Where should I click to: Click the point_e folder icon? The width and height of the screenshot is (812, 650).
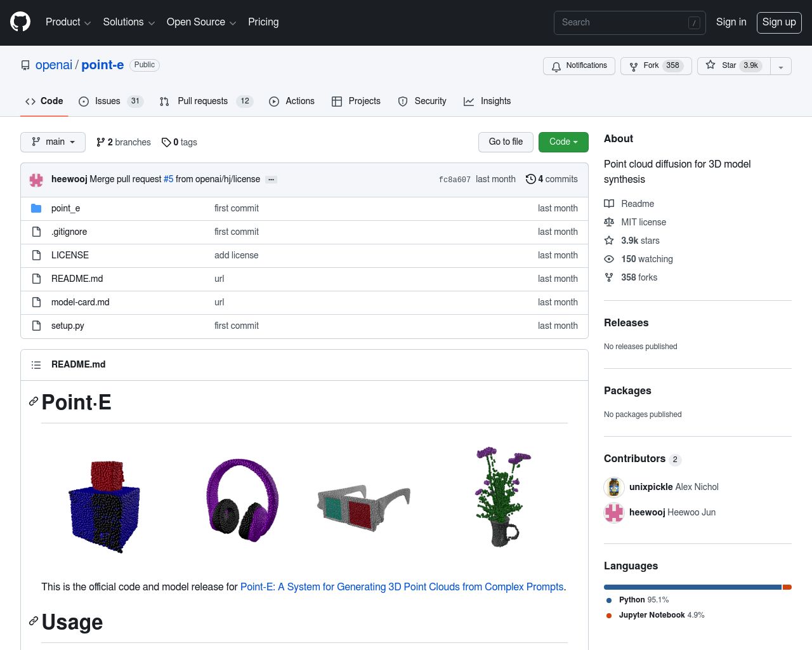tap(36, 208)
